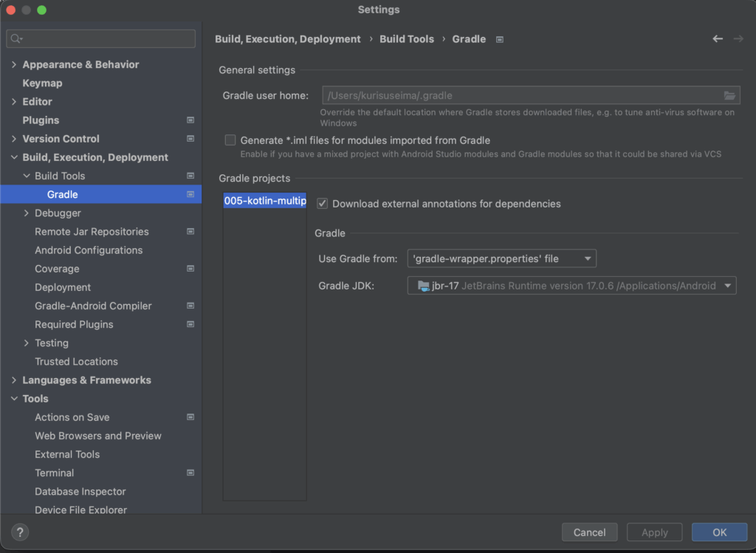The height and width of the screenshot is (553, 756).
Task: Open the Use Gradle from dropdown
Action: coord(501,258)
